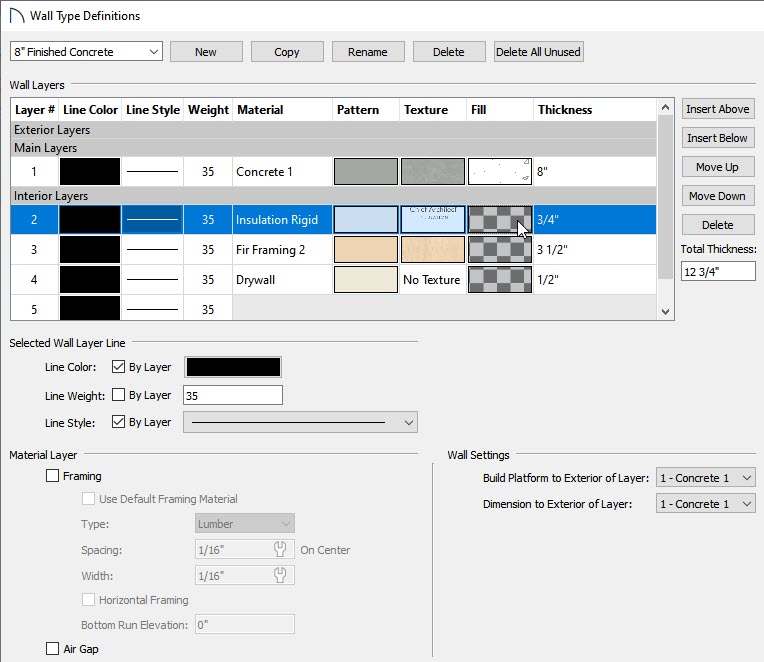
Task: Click the Fir Framing 2 texture thumbnail
Action: click(433, 249)
